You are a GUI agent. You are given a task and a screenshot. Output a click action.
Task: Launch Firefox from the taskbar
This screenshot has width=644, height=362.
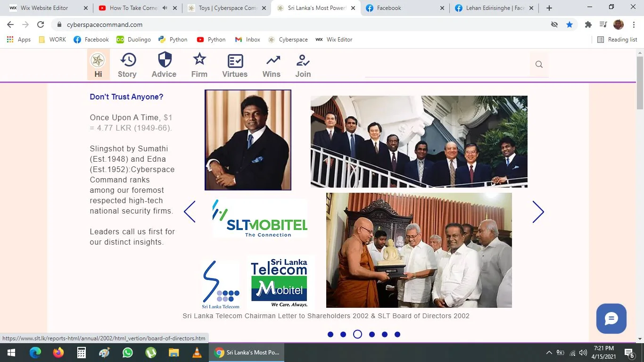pyautogui.click(x=58, y=353)
